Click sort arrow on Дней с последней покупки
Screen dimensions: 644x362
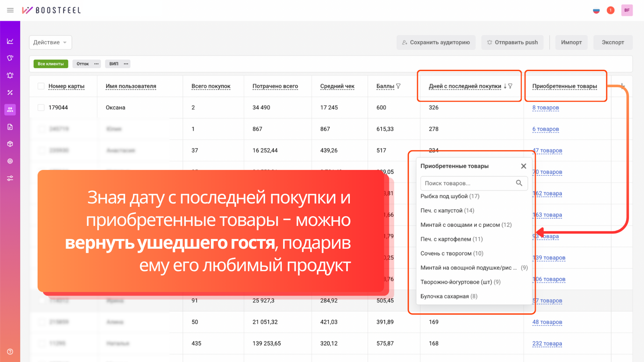pyautogui.click(x=505, y=86)
